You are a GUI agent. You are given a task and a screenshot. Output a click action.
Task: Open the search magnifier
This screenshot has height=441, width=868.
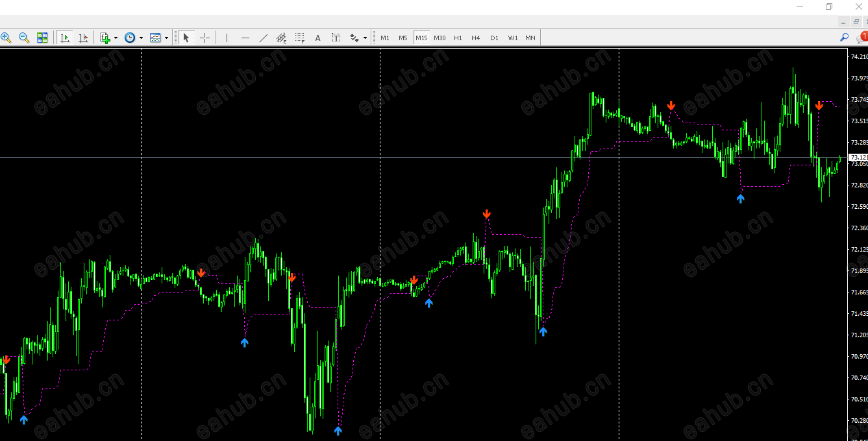point(845,38)
